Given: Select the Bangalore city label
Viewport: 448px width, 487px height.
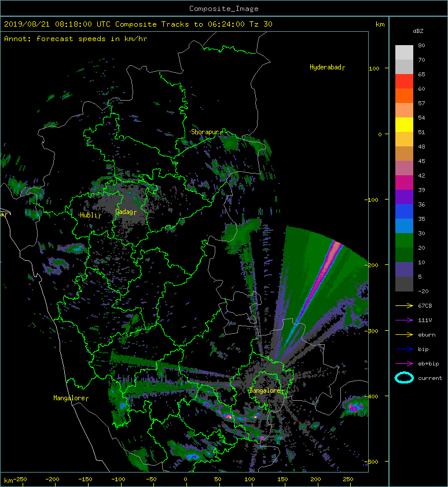Looking at the screenshot, I should pyautogui.click(x=266, y=390).
